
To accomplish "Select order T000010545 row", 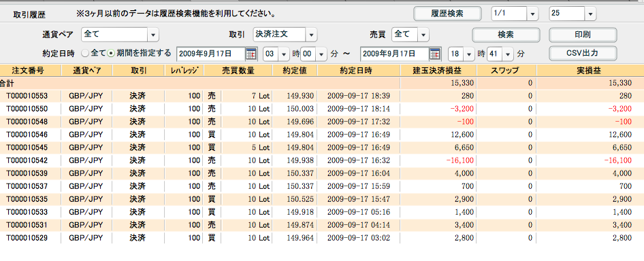I will pyautogui.click(x=322, y=147).
